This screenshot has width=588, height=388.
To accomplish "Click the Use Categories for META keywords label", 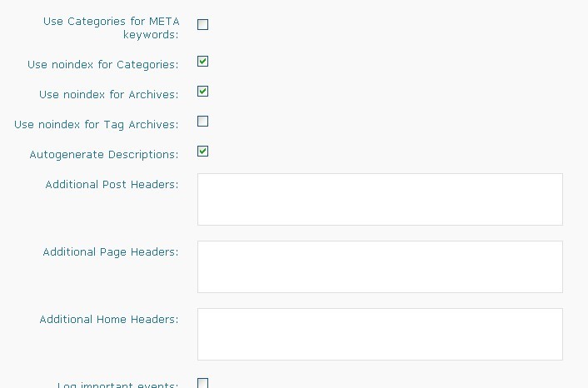I will (x=111, y=27).
